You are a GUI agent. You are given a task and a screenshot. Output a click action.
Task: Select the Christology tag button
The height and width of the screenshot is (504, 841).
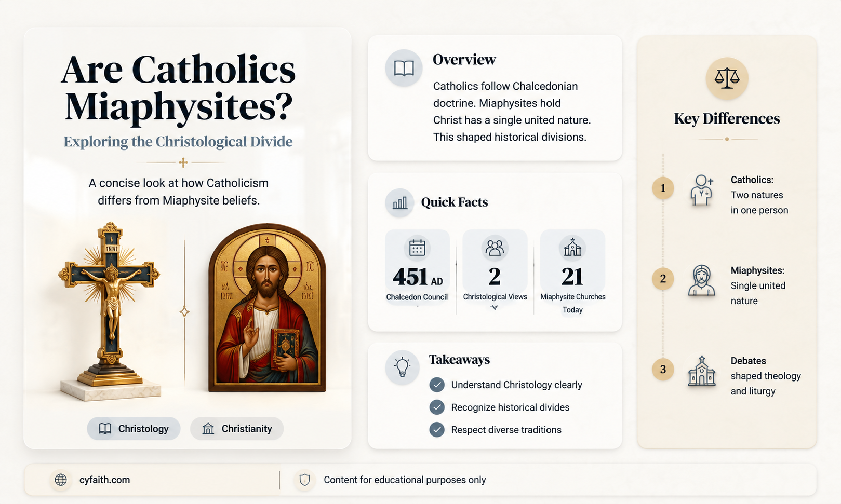pyautogui.click(x=134, y=429)
